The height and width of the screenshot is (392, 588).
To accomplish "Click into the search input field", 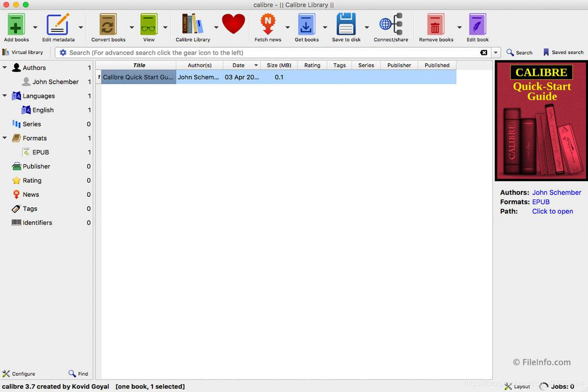I will point(272,52).
